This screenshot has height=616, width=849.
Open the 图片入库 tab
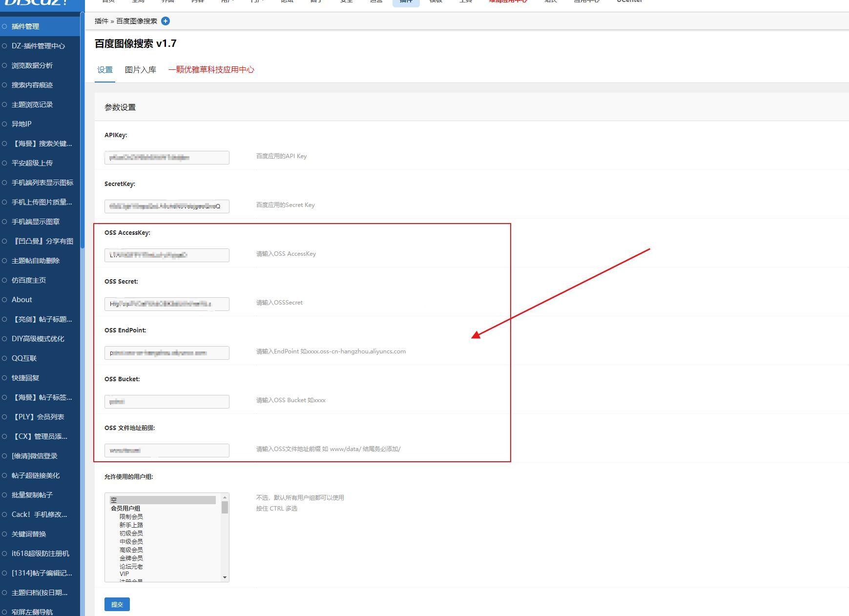141,70
